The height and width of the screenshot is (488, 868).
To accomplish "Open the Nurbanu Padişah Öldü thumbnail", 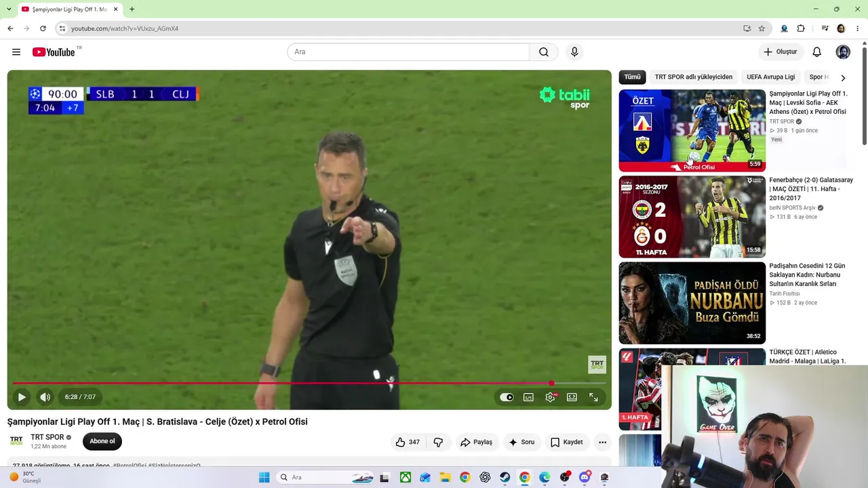I will pos(692,303).
